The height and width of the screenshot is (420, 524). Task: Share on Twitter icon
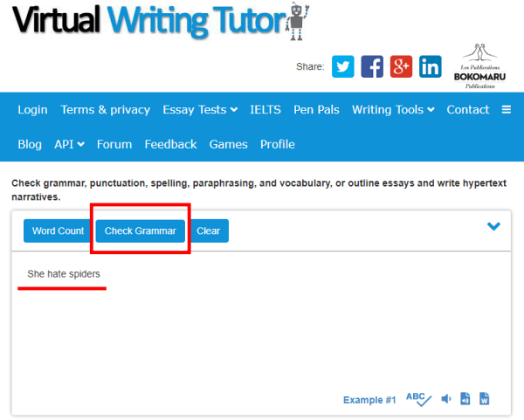tap(343, 66)
